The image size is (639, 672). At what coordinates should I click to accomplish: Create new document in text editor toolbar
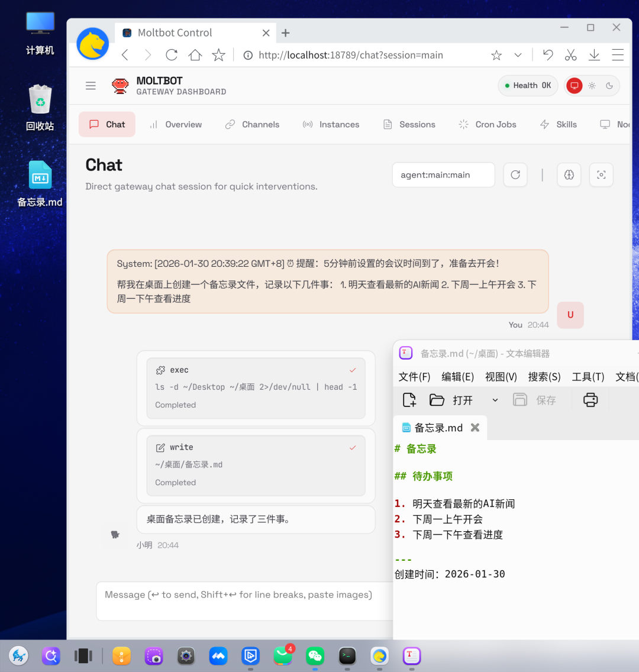click(x=409, y=400)
